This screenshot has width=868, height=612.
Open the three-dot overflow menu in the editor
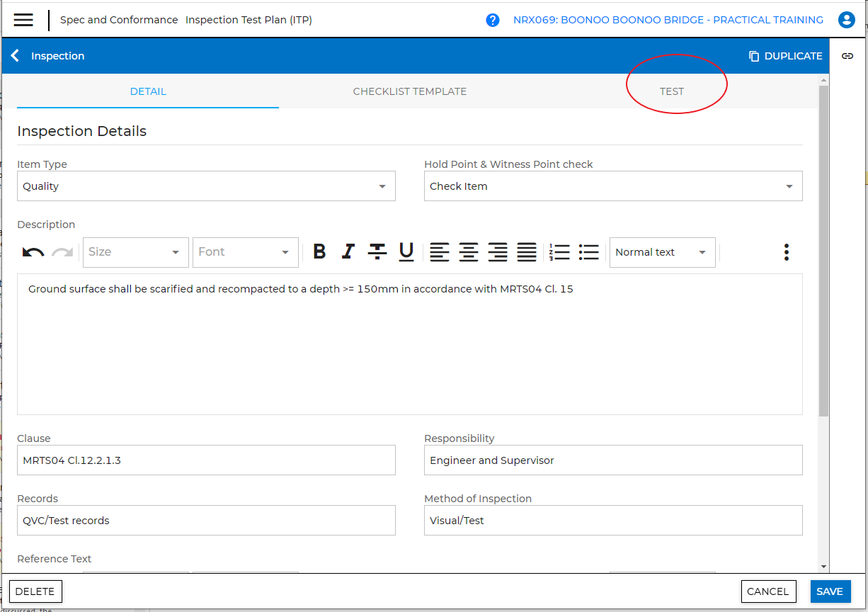coord(786,251)
